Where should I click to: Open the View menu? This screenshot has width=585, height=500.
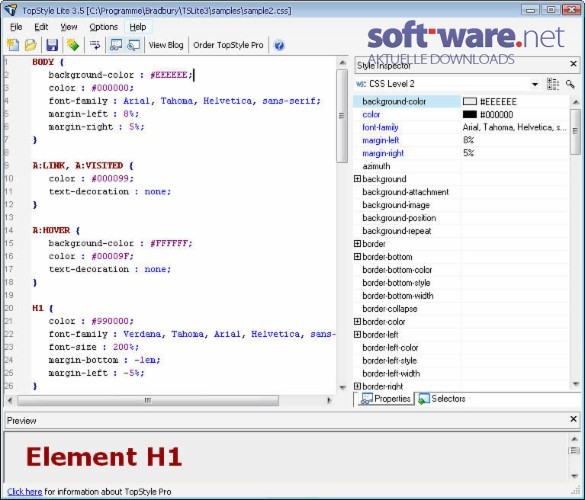click(69, 27)
